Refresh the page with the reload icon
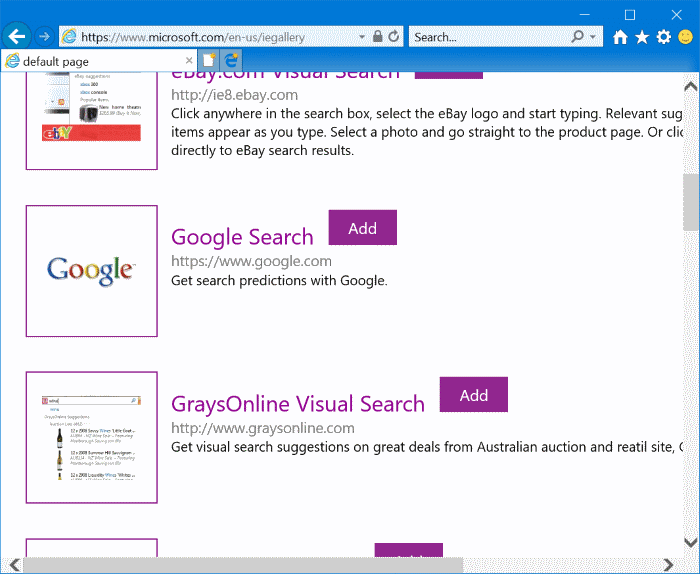 [x=393, y=37]
